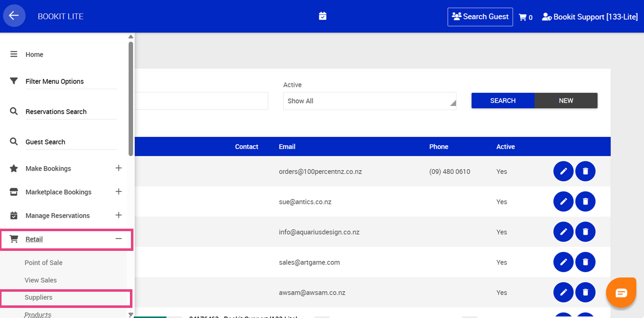
Task: Click magnifier icon beside Guest Search
Action: click(x=14, y=141)
